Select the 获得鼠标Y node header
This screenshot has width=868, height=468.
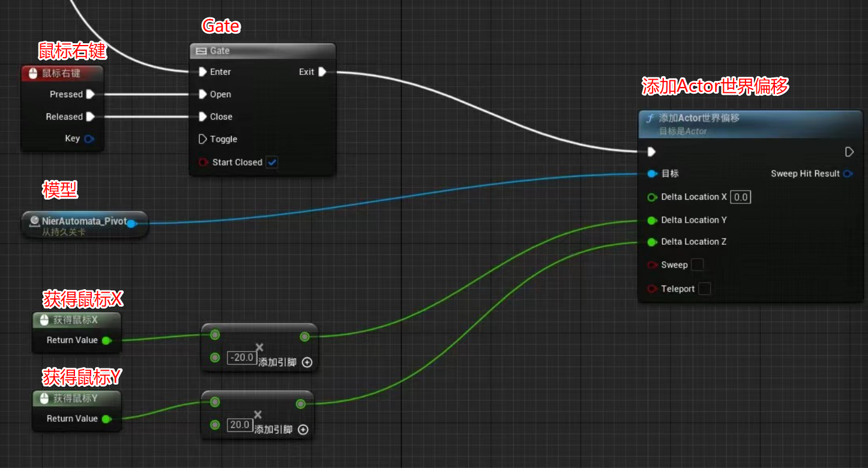76,398
